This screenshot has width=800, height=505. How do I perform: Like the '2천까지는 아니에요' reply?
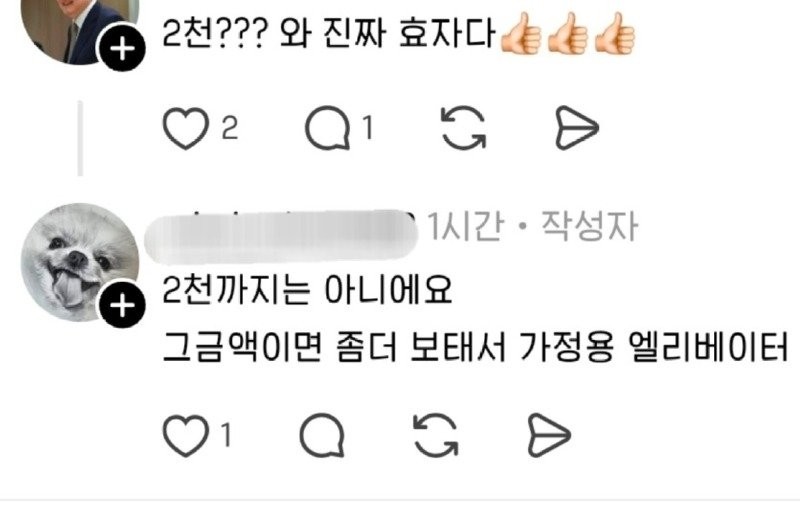tap(185, 436)
